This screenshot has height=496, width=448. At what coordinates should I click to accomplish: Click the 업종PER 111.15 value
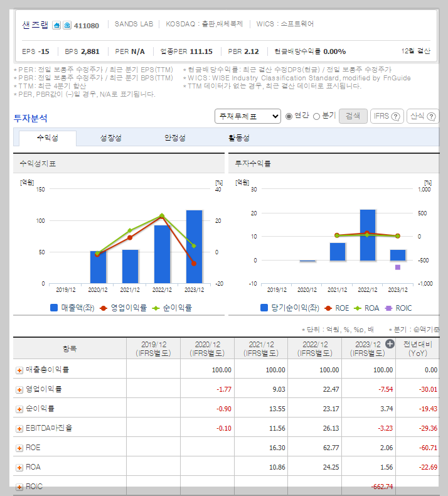(201, 51)
